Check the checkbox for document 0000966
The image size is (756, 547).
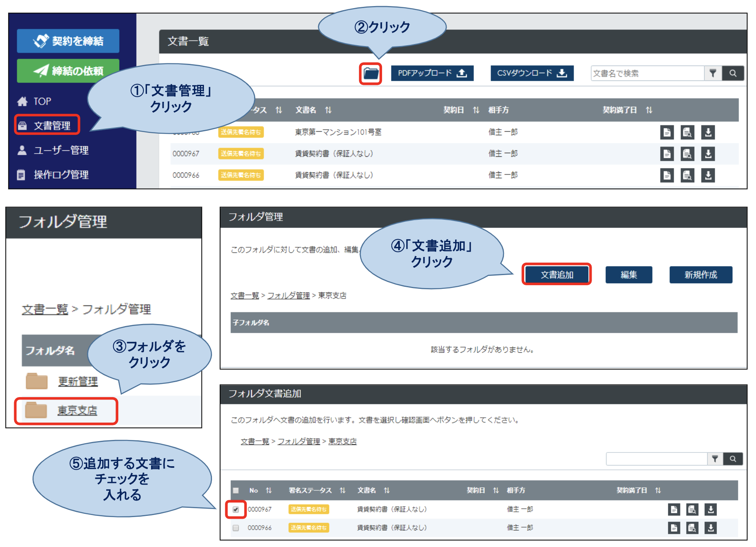pos(235,527)
